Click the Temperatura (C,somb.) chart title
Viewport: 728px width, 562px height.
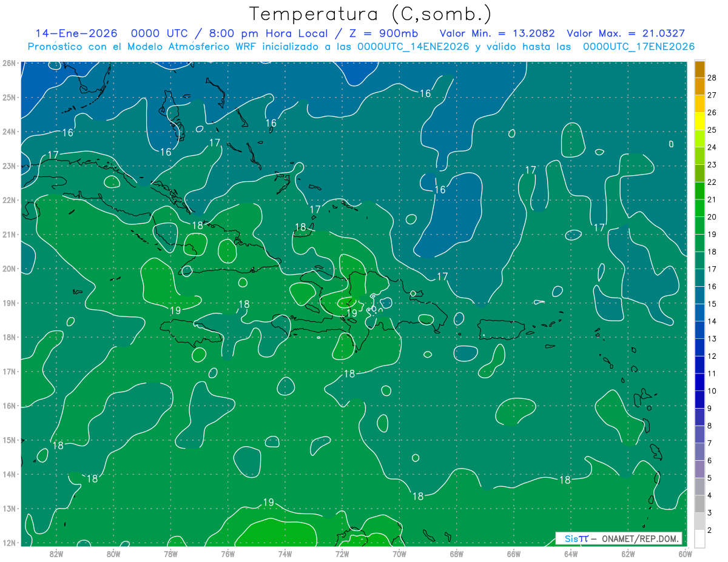click(x=370, y=13)
